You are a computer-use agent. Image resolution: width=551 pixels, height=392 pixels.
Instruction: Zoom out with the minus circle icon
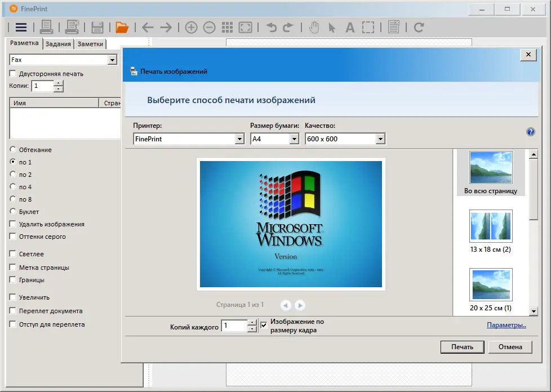[210, 28]
